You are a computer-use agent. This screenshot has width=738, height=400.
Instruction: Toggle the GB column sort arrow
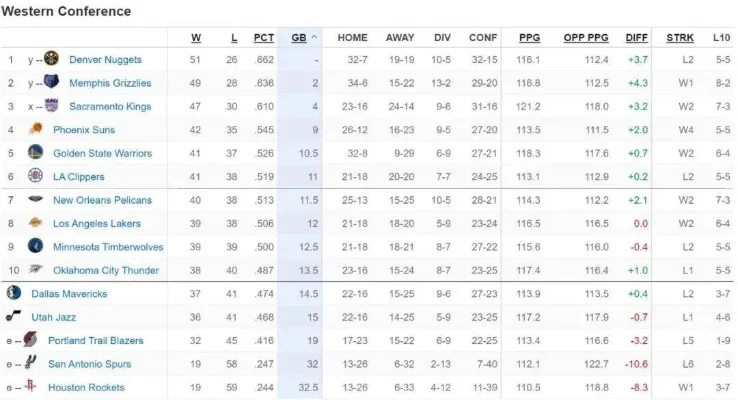click(314, 37)
